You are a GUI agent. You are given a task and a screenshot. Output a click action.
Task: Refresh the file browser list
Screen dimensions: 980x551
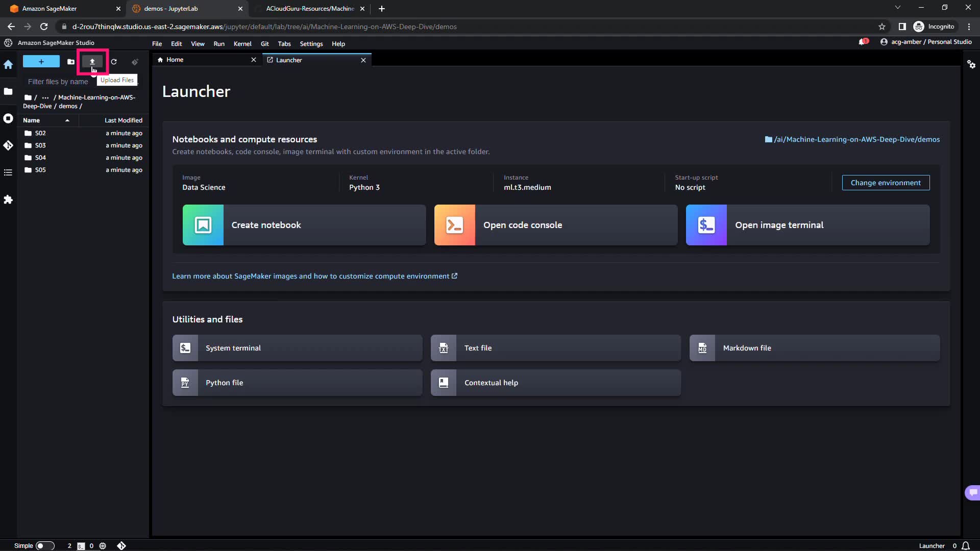(x=114, y=62)
